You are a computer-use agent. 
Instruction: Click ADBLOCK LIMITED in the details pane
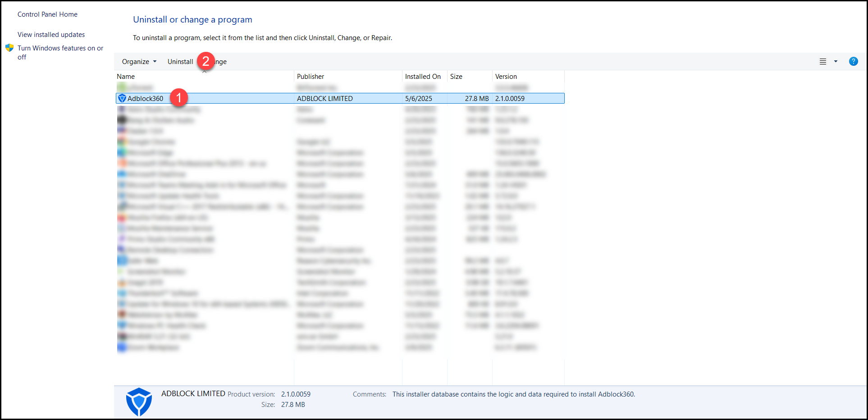click(x=193, y=393)
